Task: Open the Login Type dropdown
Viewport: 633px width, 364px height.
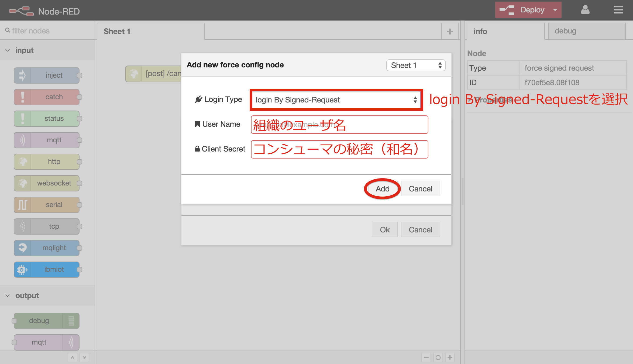Action: click(x=336, y=100)
